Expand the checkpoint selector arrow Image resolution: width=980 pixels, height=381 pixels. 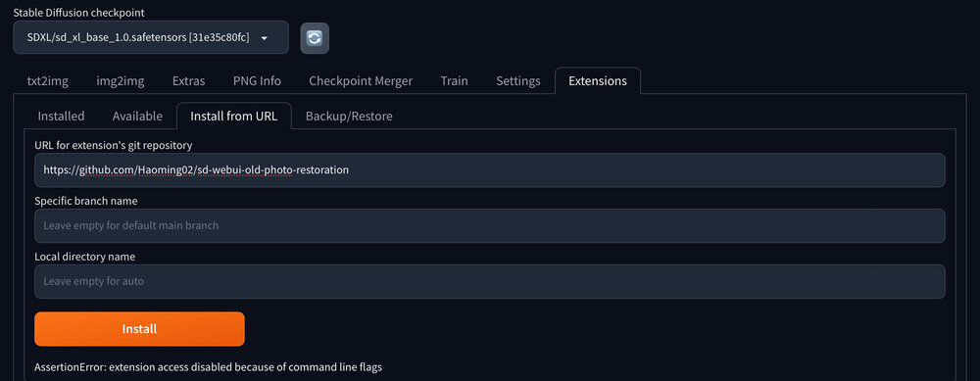click(265, 38)
